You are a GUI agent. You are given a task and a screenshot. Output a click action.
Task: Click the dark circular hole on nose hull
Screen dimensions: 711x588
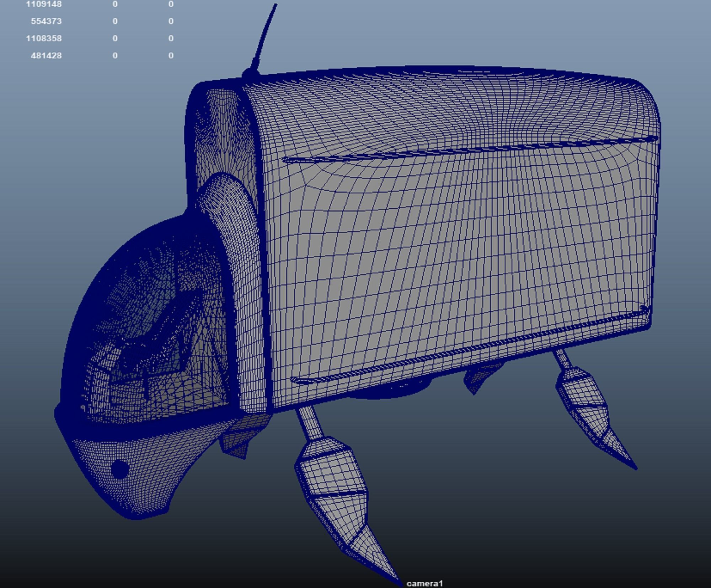click(120, 469)
